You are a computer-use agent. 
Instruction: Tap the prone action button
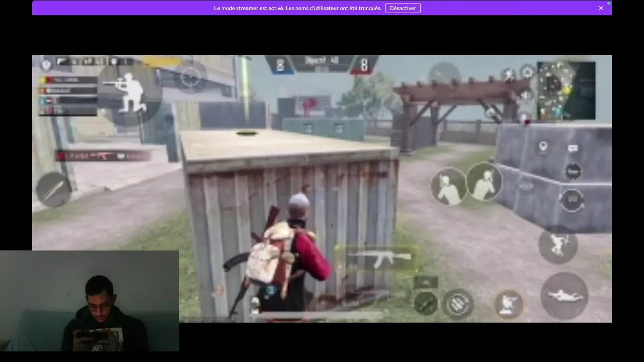[x=565, y=296]
